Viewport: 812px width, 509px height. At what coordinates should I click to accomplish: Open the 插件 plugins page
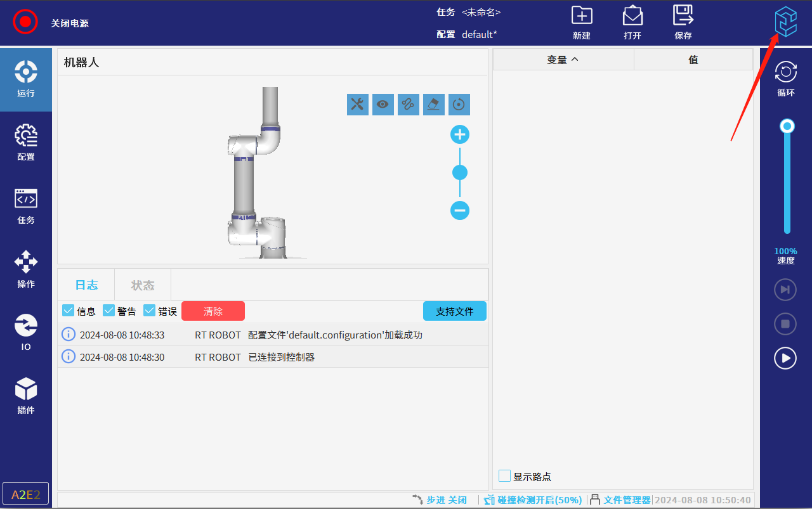26,396
